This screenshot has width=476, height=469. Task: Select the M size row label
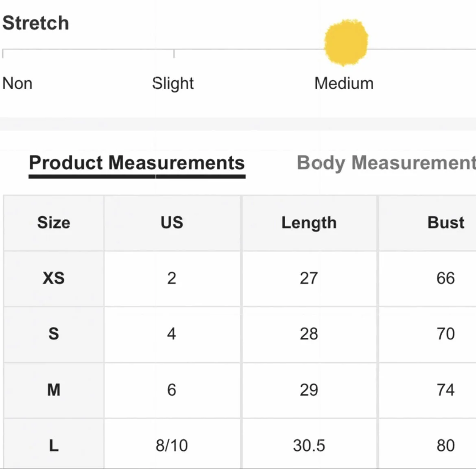[54, 390]
